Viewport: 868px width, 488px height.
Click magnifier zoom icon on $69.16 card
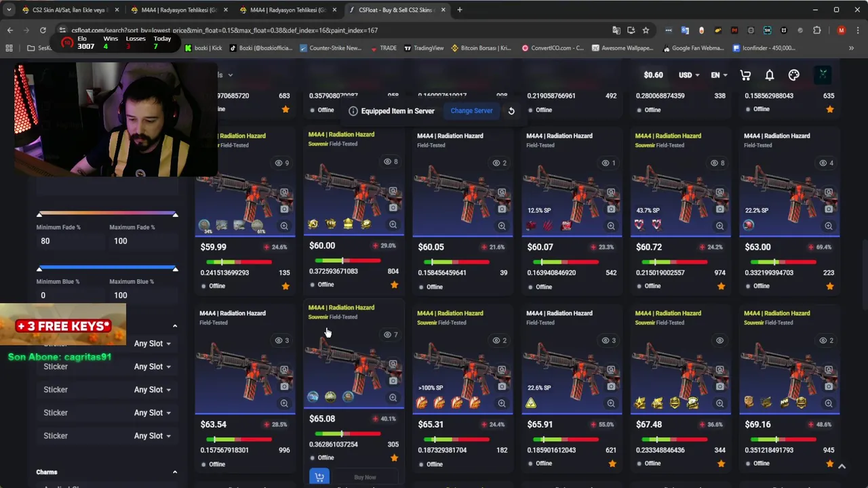tap(829, 404)
